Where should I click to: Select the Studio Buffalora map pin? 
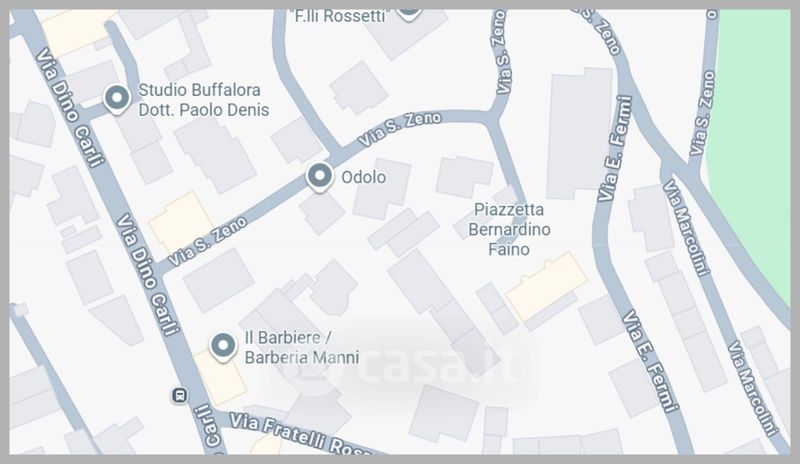[117, 99]
